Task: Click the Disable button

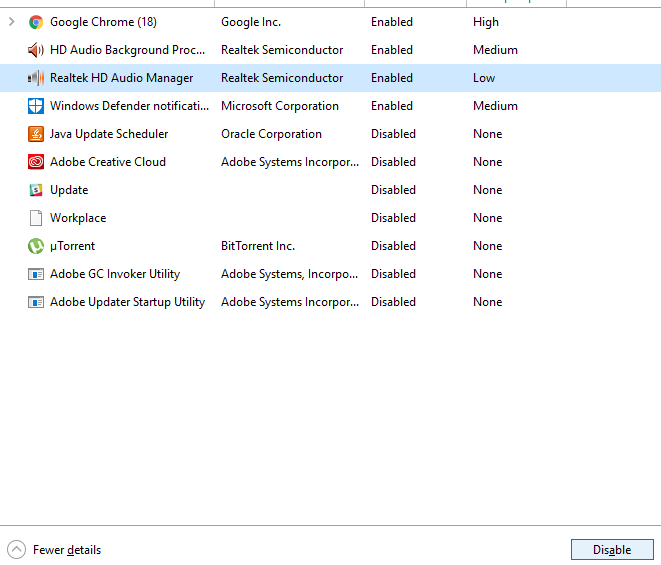Action: point(612,549)
